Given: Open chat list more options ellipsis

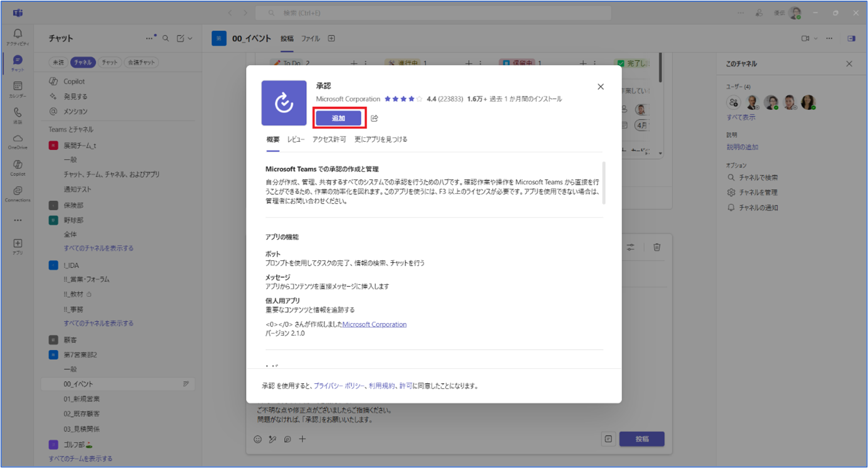Looking at the screenshot, I should click(150, 38).
